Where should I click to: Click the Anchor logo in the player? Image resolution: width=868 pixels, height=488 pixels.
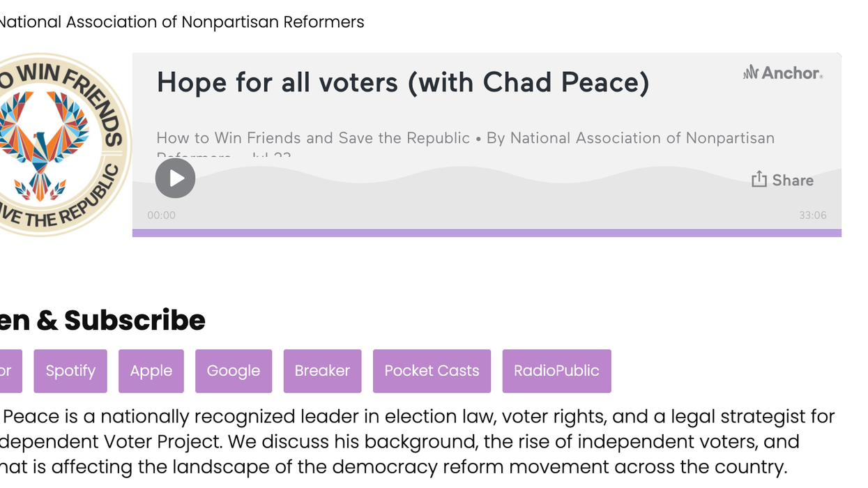tap(783, 73)
